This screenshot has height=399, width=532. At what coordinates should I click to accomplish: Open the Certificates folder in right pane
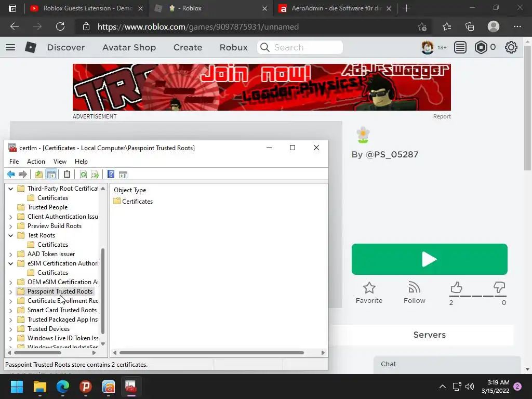point(137,202)
